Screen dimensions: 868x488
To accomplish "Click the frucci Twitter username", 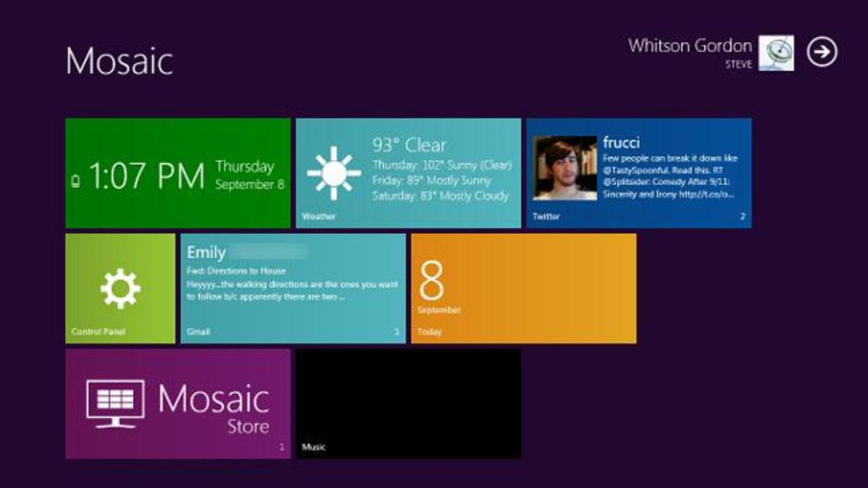I will pos(621,142).
